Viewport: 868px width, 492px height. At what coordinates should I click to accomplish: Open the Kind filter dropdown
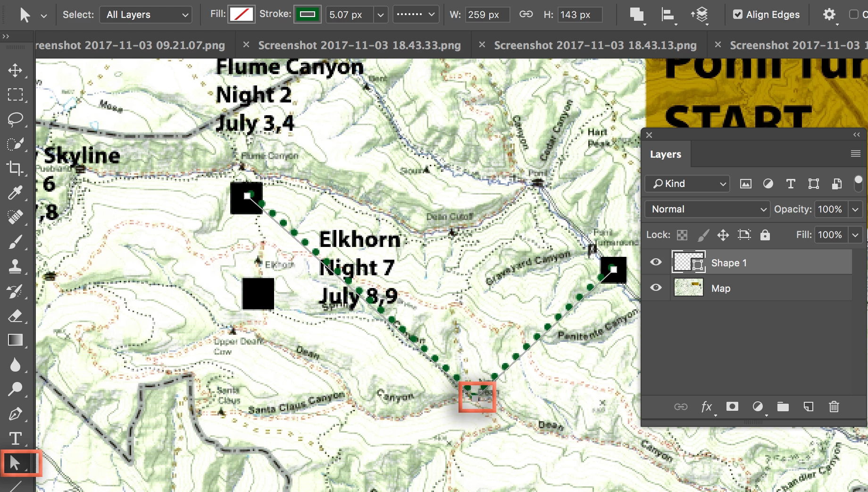pos(687,184)
